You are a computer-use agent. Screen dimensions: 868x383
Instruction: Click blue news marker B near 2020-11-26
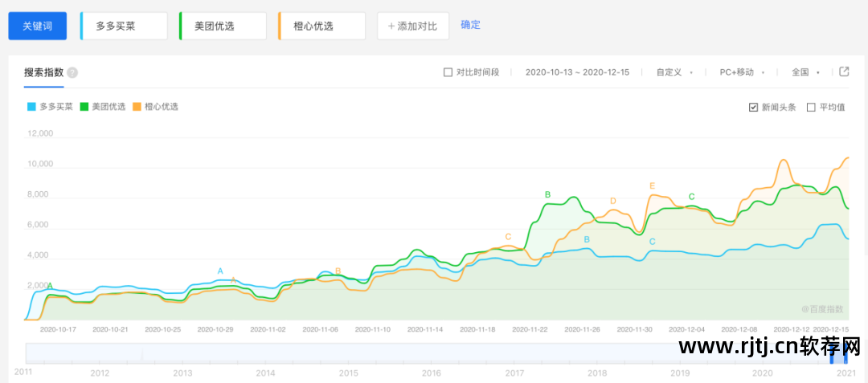pyautogui.click(x=587, y=239)
